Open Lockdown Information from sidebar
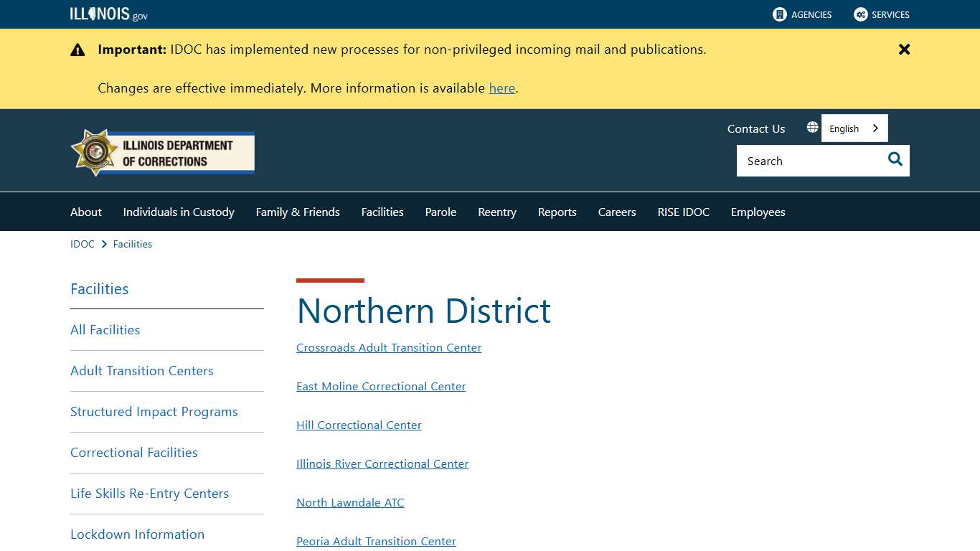Screen dimensions: 980x551 coord(137,534)
